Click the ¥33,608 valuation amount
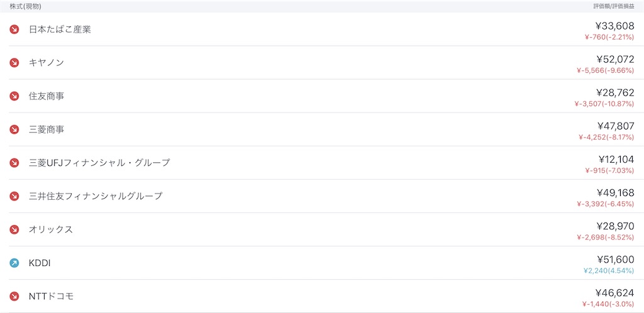 click(x=615, y=26)
